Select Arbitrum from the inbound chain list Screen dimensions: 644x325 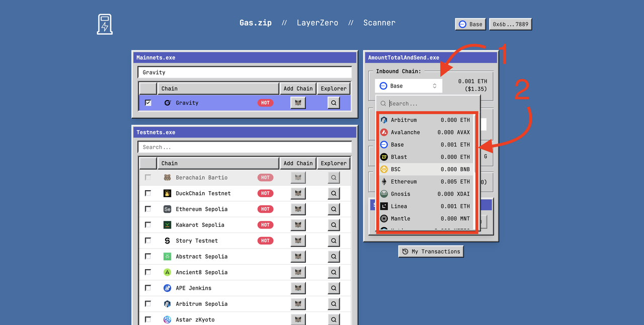coord(426,120)
